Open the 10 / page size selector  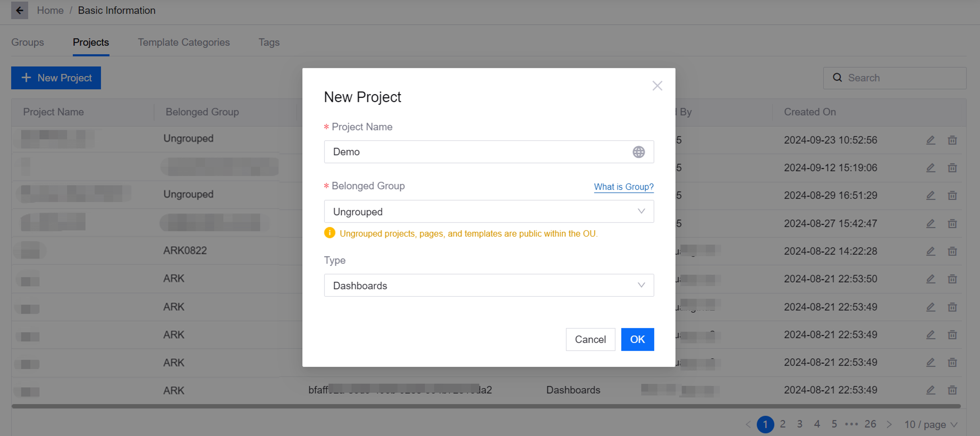(x=930, y=424)
